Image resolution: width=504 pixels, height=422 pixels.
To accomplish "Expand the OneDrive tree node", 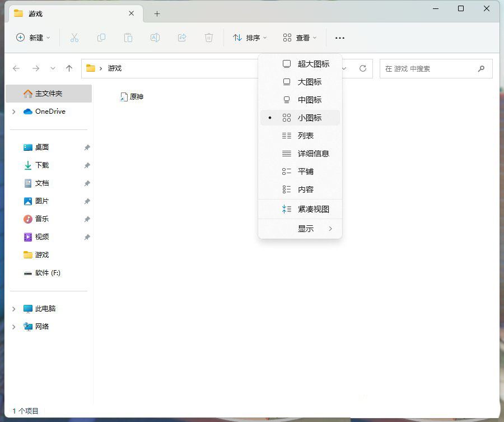I will (x=14, y=112).
